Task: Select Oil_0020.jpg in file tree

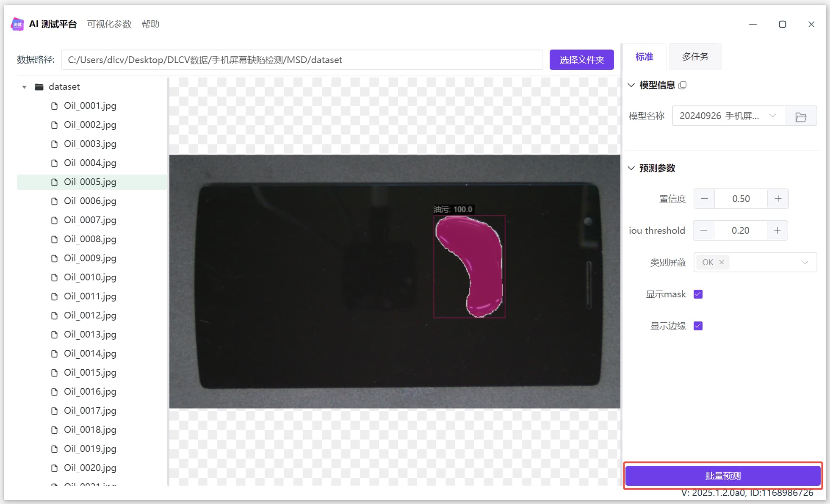Action: click(90, 468)
